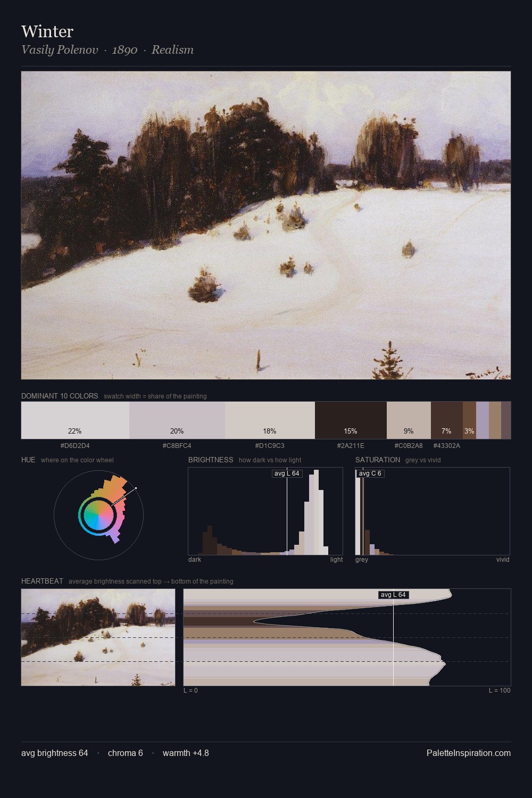Click the 'dark' axis label
Viewport: 532px width, 798px height.
point(195,560)
